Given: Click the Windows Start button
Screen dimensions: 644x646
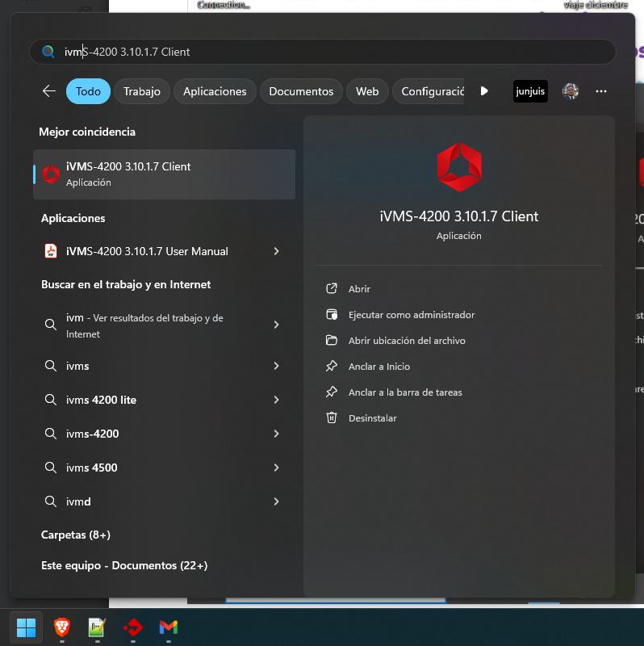Looking at the screenshot, I should pyautogui.click(x=27, y=627).
